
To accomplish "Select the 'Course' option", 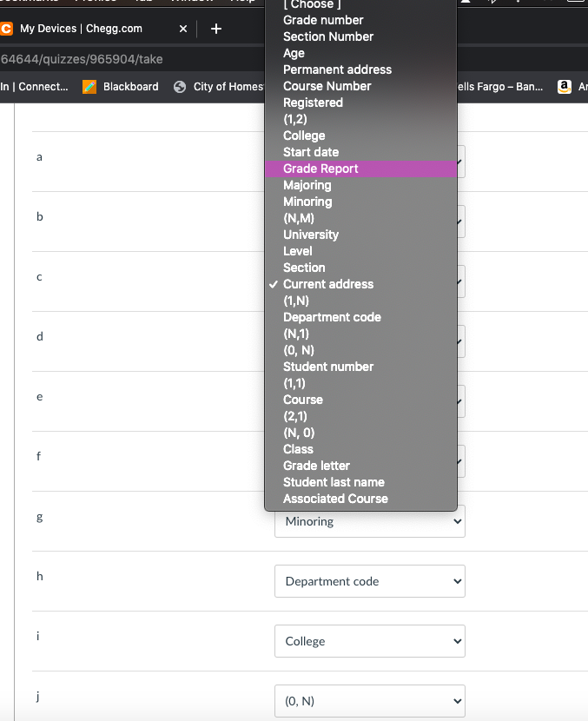I will point(361,400).
